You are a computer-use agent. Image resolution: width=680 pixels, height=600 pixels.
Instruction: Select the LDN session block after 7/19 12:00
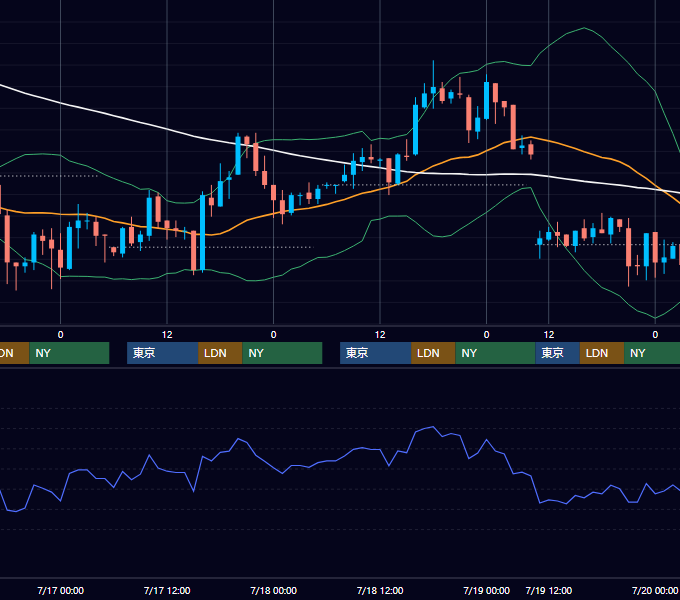(602, 353)
